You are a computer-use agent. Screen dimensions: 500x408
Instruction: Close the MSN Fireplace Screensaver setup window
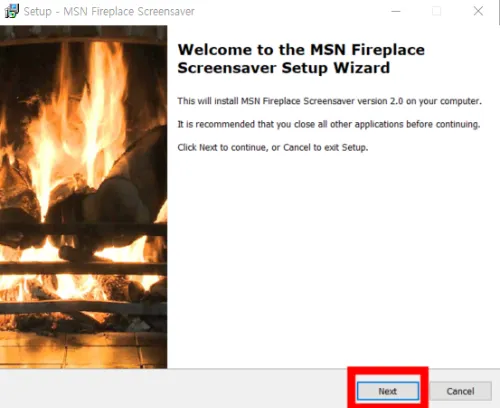coord(478,11)
